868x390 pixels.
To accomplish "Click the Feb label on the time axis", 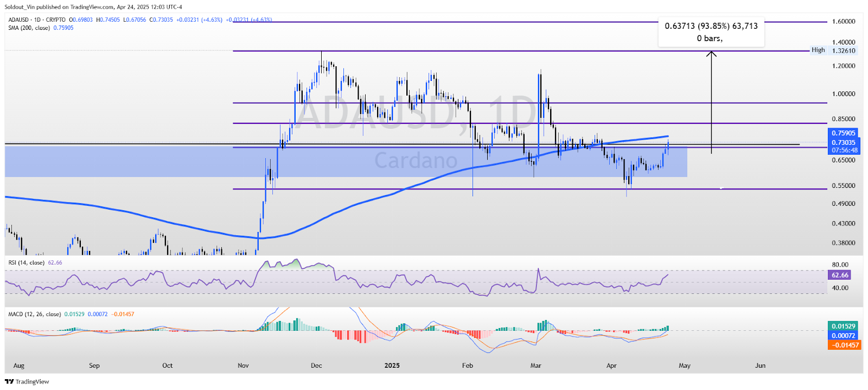I will pos(468,366).
